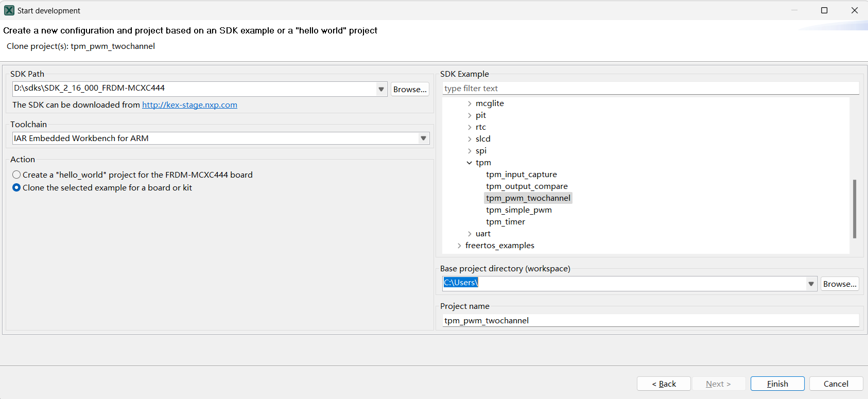Open the Base project directory dropdown arrow
This screenshot has width=868, height=399.
pyautogui.click(x=811, y=284)
